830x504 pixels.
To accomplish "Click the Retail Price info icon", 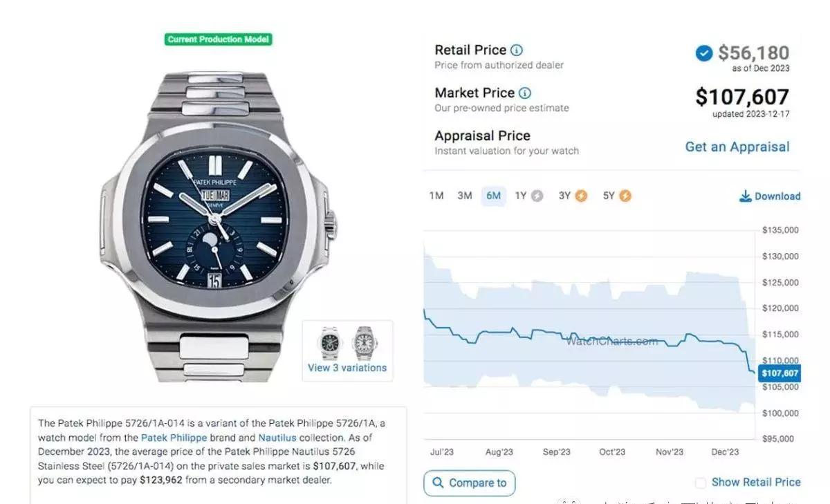I will (517, 50).
